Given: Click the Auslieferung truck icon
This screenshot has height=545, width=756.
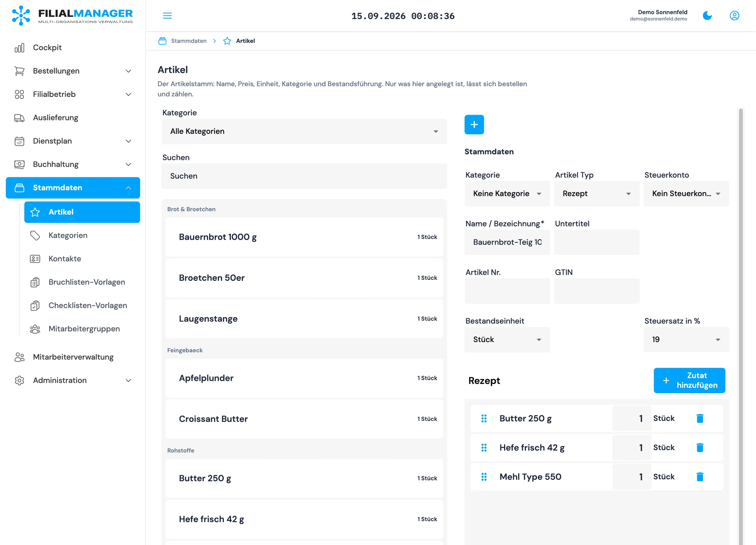Looking at the screenshot, I should pyautogui.click(x=19, y=118).
